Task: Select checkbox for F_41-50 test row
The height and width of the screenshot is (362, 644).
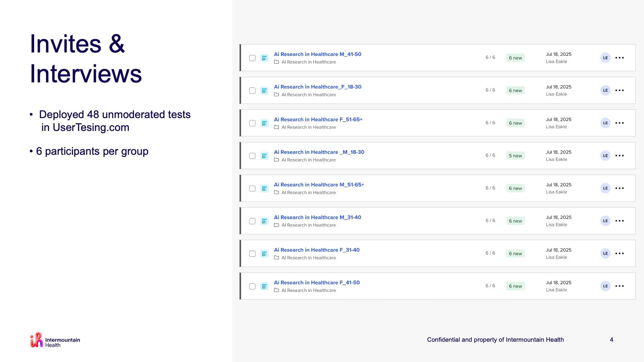Action: pos(252,287)
